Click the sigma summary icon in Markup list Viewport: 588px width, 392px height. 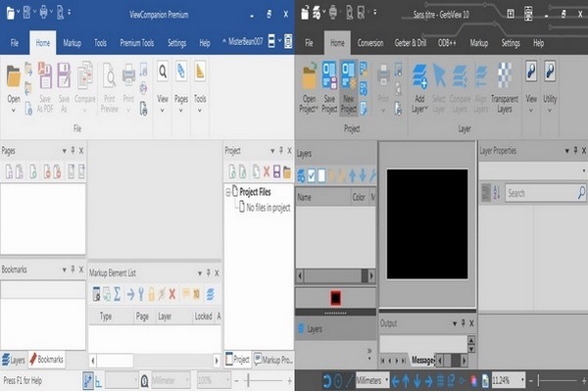click(117, 294)
